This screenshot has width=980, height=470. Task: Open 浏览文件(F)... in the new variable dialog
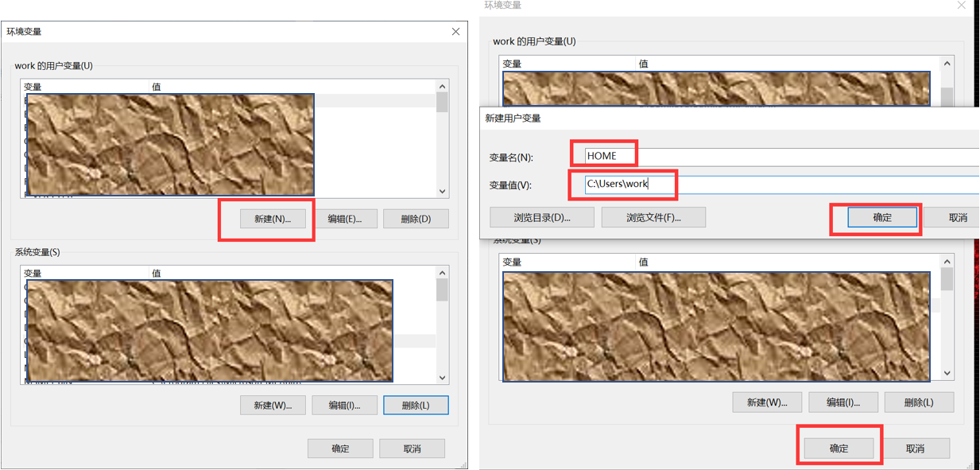[653, 217]
